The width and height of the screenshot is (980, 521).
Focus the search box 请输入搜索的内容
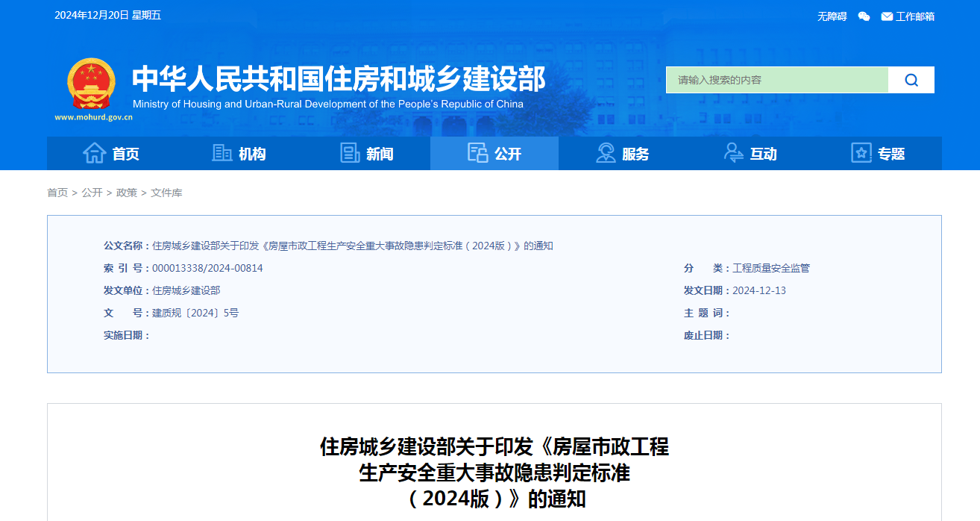coord(776,80)
